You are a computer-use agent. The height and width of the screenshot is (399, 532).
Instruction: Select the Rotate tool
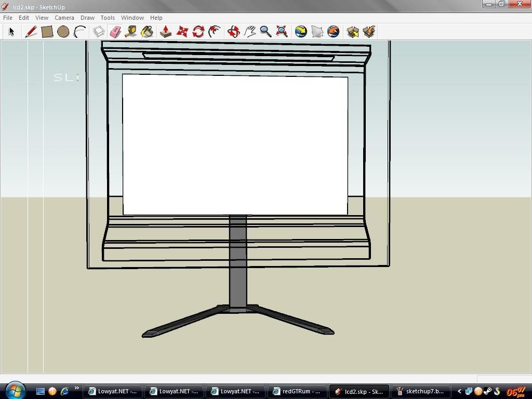[x=198, y=32]
